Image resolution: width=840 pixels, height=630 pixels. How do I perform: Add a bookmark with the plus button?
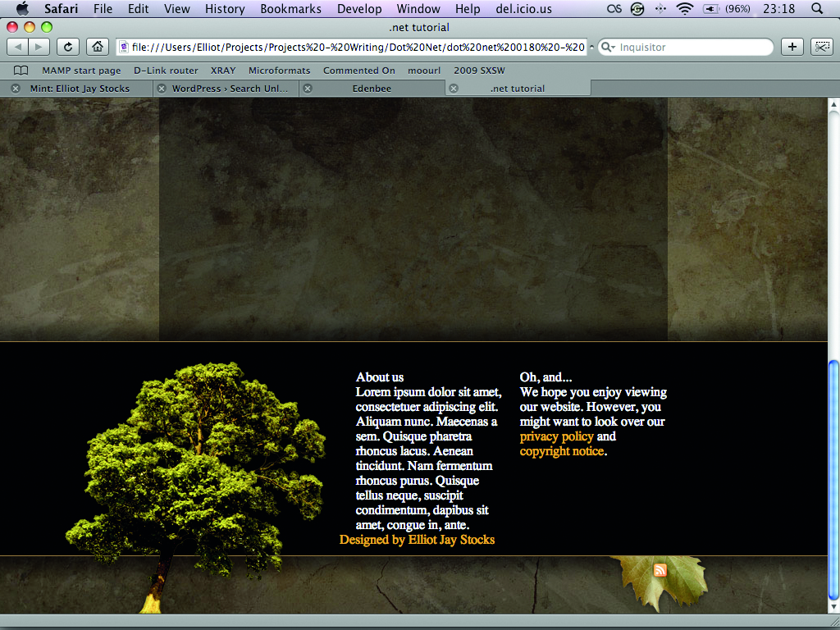coord(792,47)
